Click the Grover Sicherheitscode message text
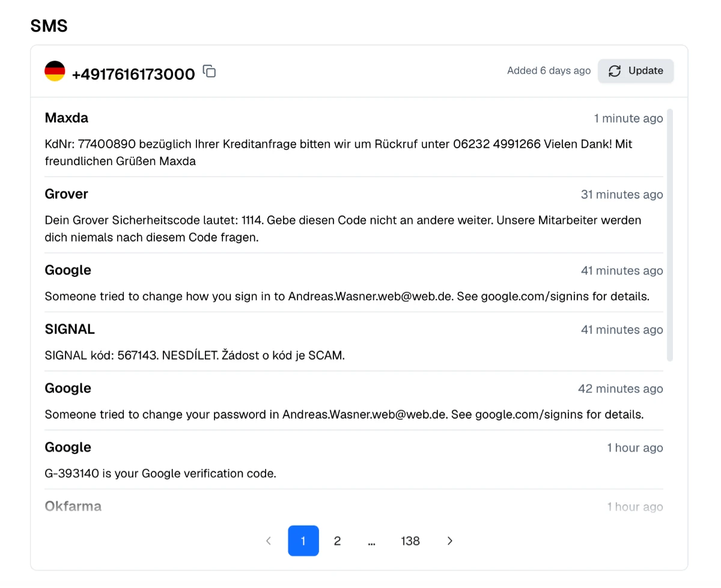This screenshot has height=588, width=721. (x=343, y=229)
